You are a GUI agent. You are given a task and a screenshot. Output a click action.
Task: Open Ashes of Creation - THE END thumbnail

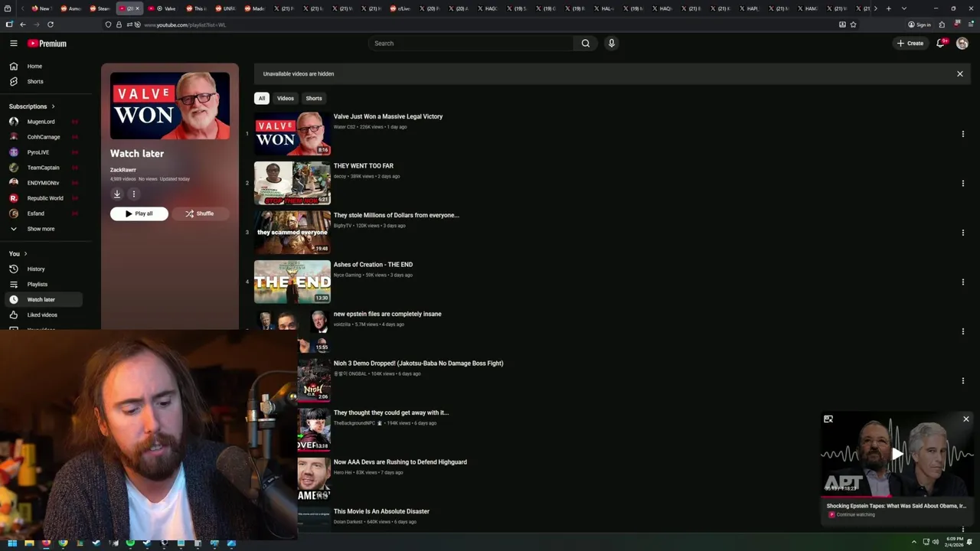point(292,282)
